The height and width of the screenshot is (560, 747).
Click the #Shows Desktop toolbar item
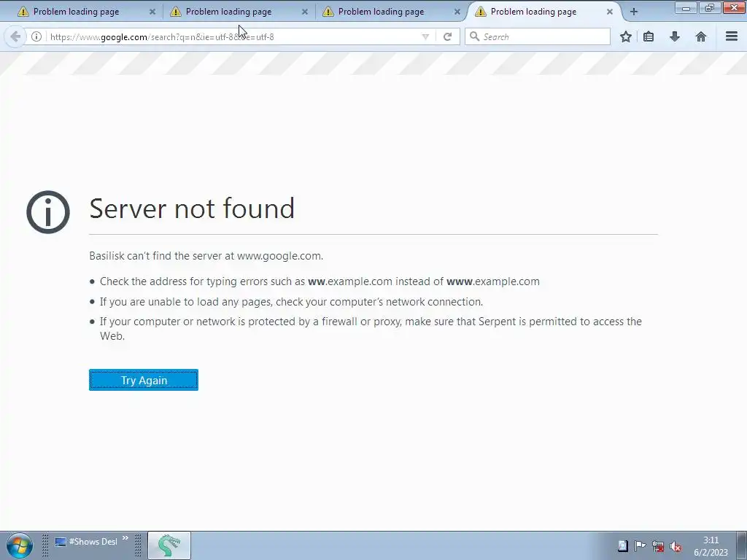tap(86, 542)
